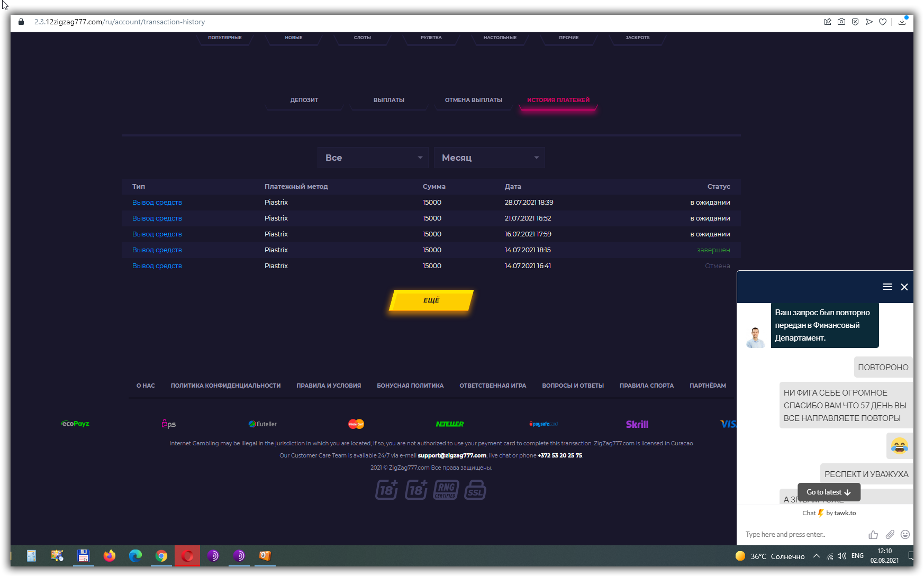Viewport: 924px width, 577px height.
Task: Click the Opera pinboard pin icon
Action: tap(827, 22)
